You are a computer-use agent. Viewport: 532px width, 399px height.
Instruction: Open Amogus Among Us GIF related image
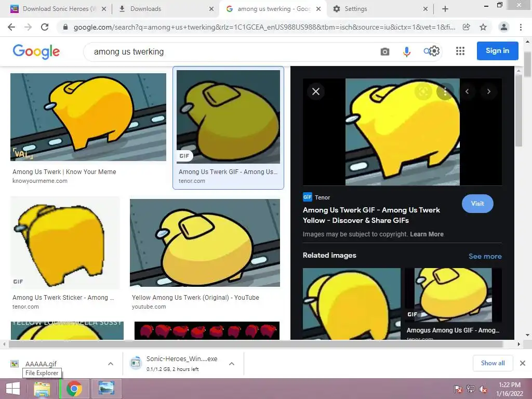click(453, 295)
